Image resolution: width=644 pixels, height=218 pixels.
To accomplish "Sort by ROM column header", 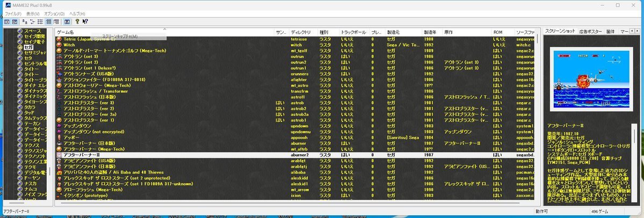I will pyautogui.click(x=503, y=32).
